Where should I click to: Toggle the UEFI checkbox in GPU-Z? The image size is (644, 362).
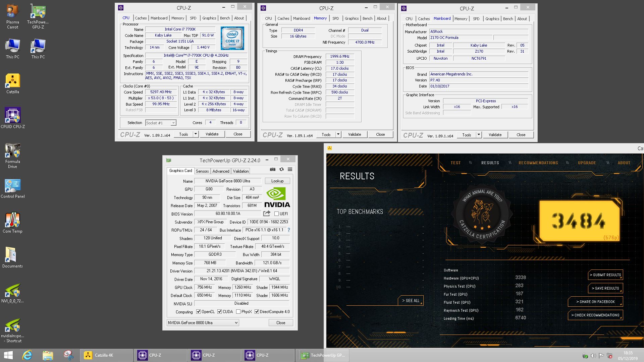[276, 214]
